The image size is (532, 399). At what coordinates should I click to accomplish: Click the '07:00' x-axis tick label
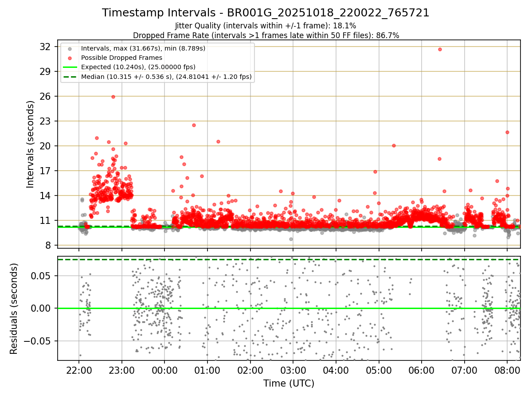[x=465, y=370]
